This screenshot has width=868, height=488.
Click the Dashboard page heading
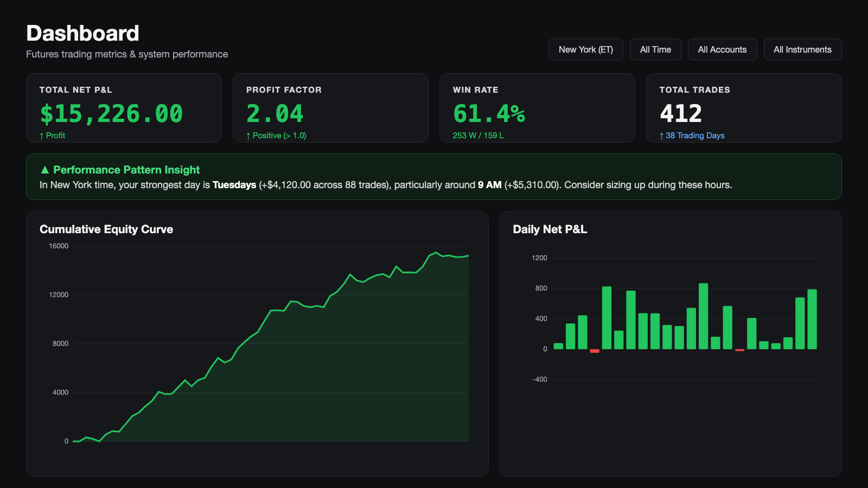point(83,34)
